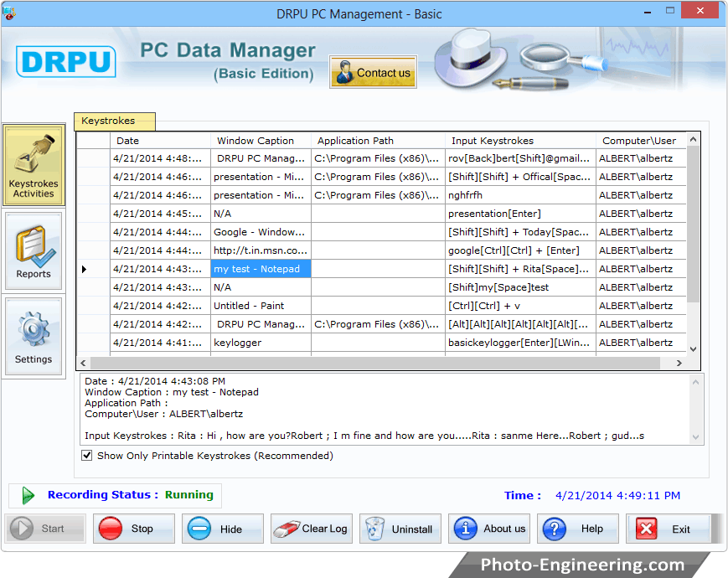Minimize the DRPU PC Management window

point(648,12)
